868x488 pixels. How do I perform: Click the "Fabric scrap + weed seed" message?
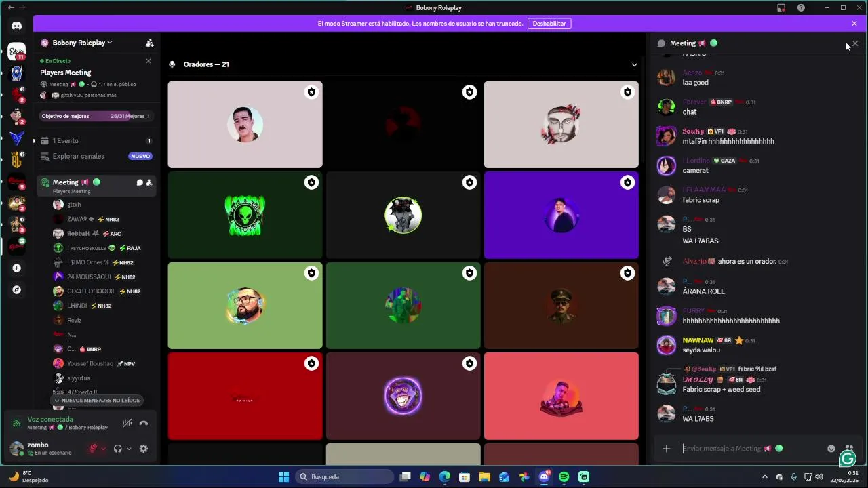click(x=722, y=390)
